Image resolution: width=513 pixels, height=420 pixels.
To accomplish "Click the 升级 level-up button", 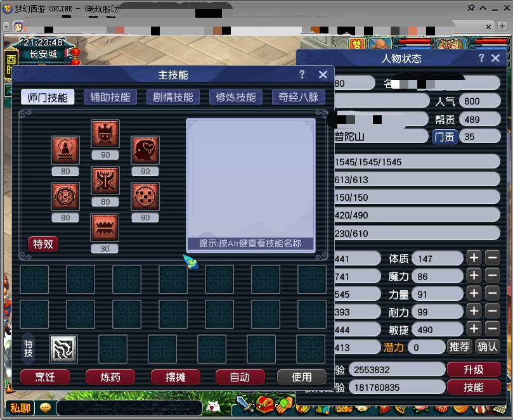I will 474,369.
